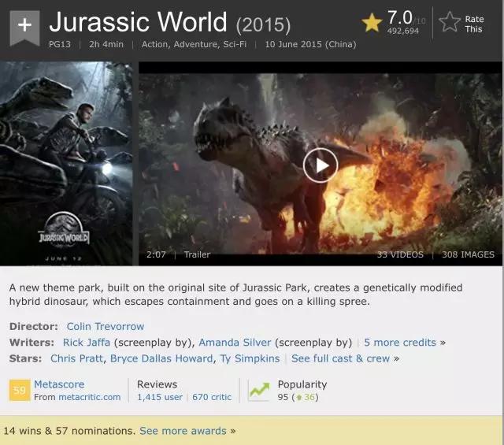This screenshot has width=504, height=445.
Task: Visit the metacritic.com link
Action: pos(89,398)
